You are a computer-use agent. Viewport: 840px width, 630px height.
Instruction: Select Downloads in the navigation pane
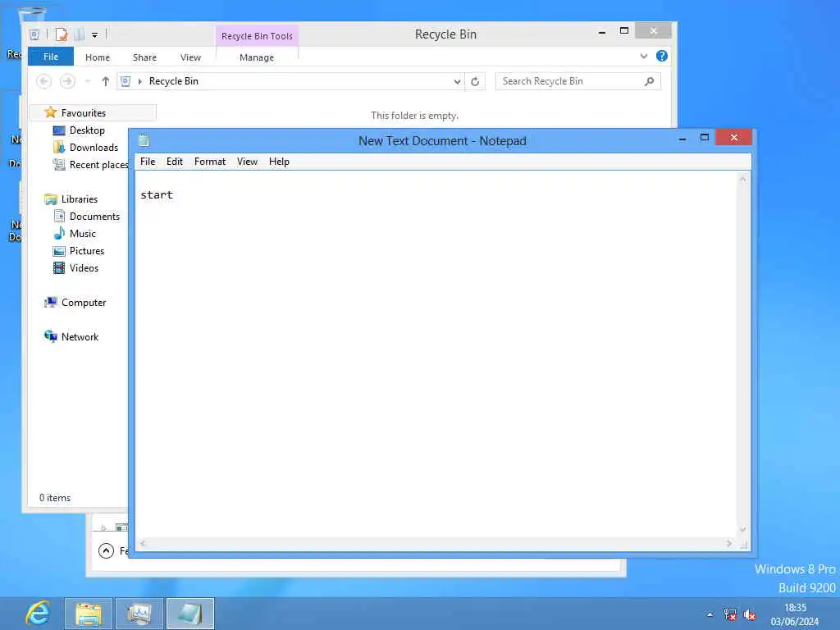pyautogui.click(x=94, y=148)
